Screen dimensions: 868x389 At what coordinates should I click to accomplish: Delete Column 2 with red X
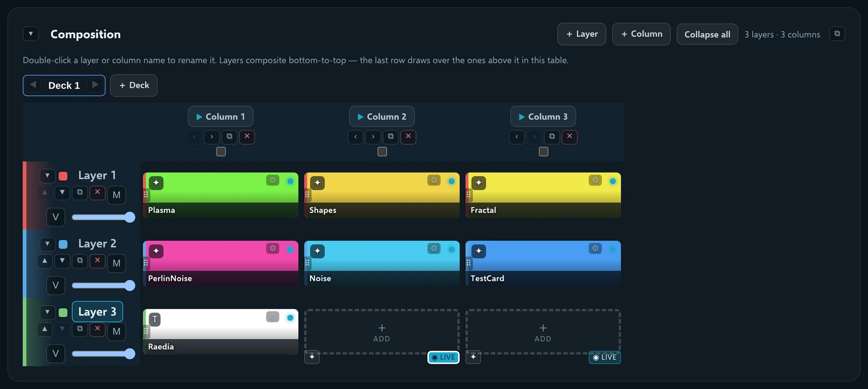[x=408, y=137]
